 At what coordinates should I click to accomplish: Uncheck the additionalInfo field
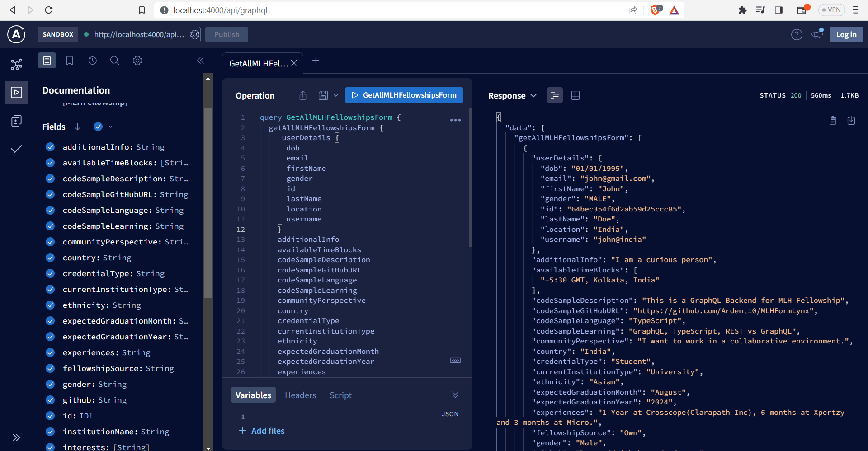coord(50,147)
